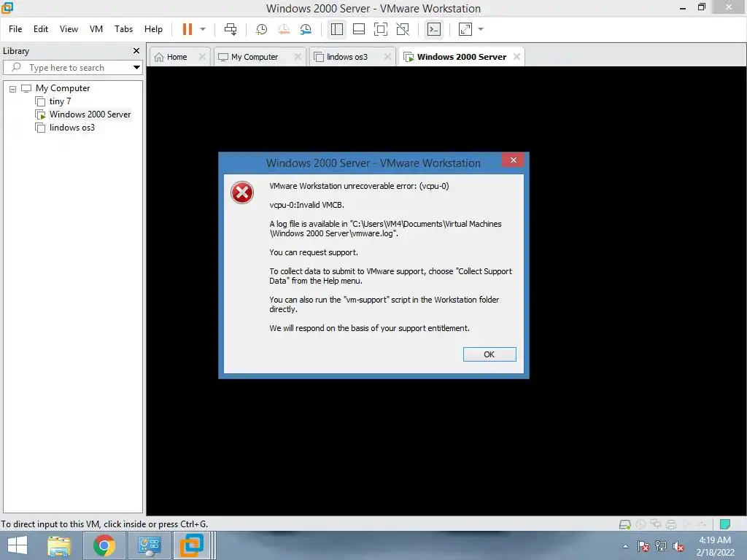Image resolution: width=747 pixels, height=560 pixels.
Task: Click the muted volume tray icon
Action: [678, 546]
